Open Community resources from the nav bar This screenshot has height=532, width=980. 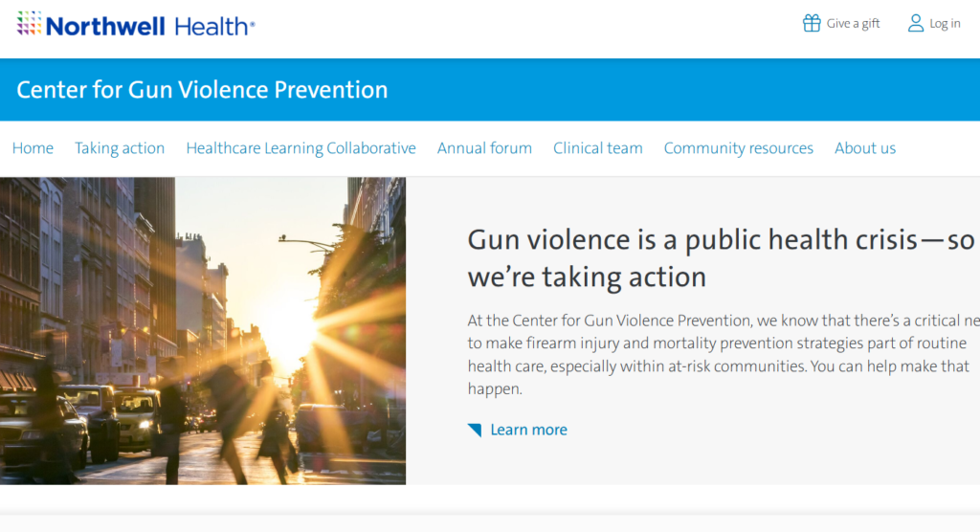(738, 148)
